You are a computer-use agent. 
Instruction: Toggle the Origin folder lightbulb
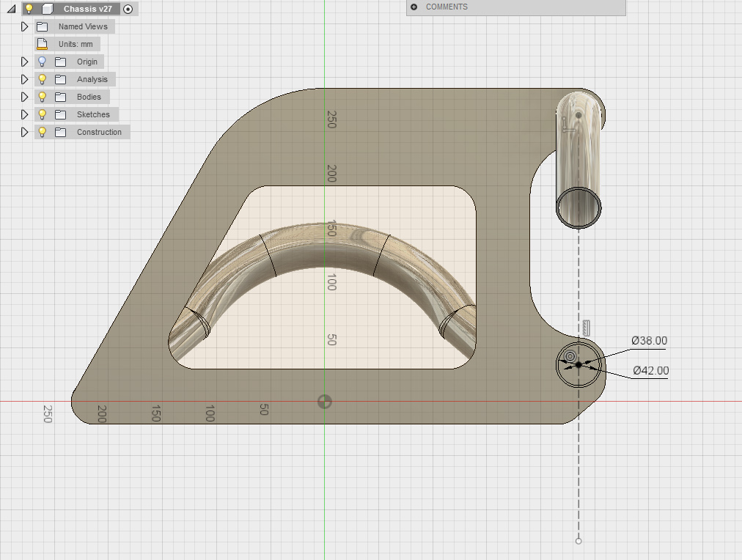[43, 62]
